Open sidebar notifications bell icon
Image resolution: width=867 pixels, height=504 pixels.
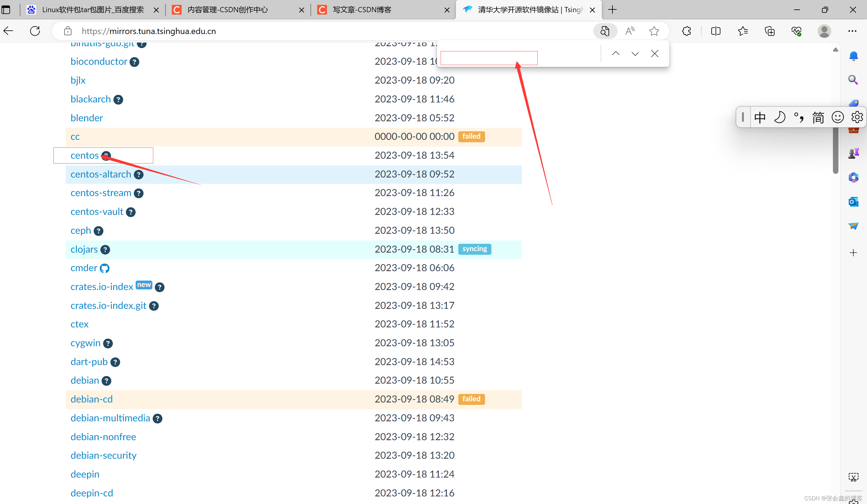(853, 56)
